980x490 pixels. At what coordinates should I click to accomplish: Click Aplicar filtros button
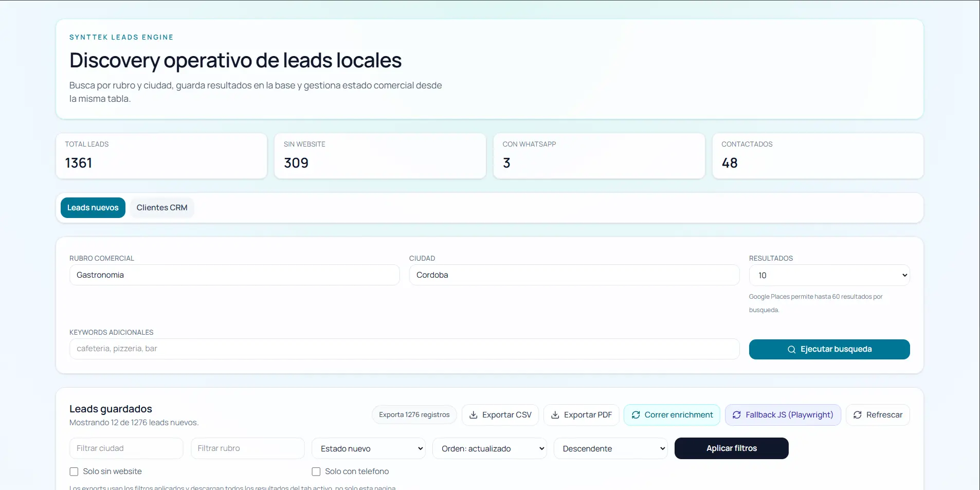(732, 448)
